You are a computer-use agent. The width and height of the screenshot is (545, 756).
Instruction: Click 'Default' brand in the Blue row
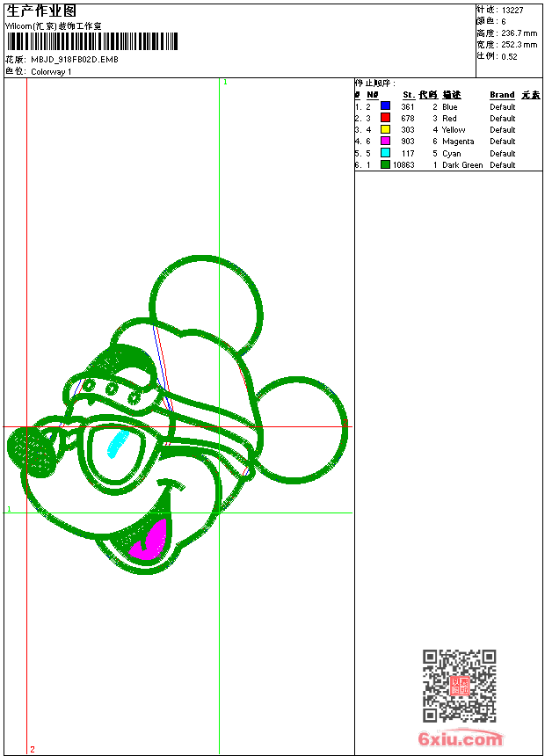(x=502, y=107)
